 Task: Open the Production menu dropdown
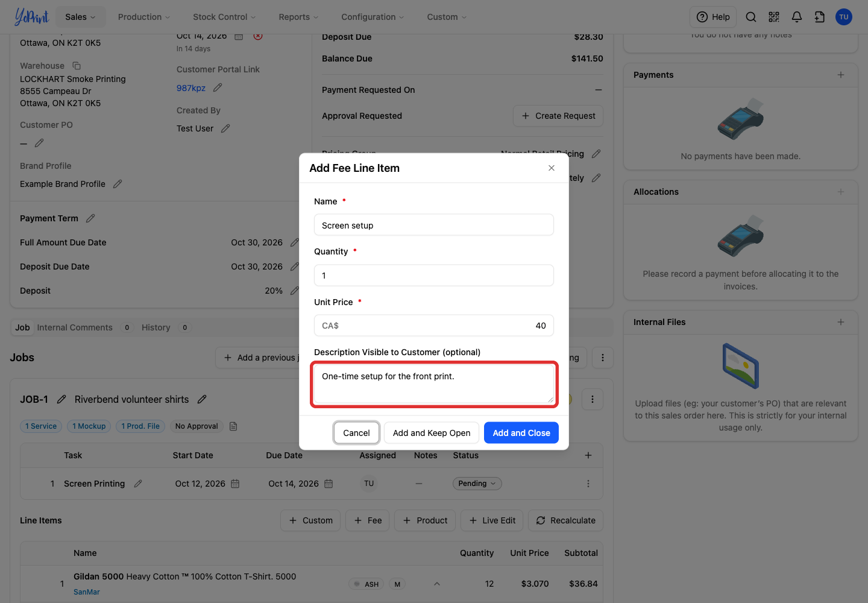click(x=144, y=17)
